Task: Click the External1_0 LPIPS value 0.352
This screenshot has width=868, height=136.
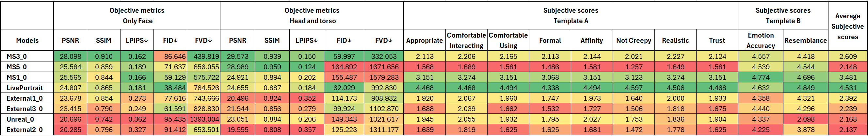Action: coord(307,98)
